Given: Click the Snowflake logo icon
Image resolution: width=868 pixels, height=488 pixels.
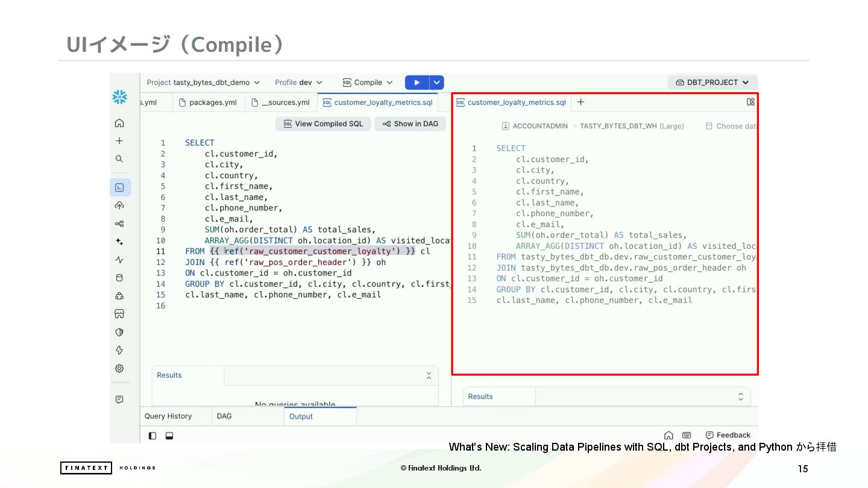Looking at the screenshot, I should [x=119, y=97].
